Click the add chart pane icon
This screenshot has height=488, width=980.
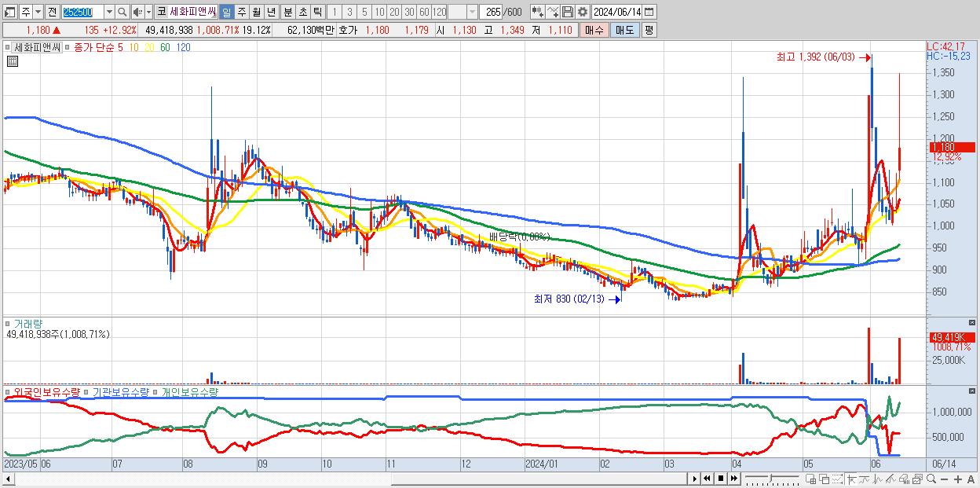[810, 479]
